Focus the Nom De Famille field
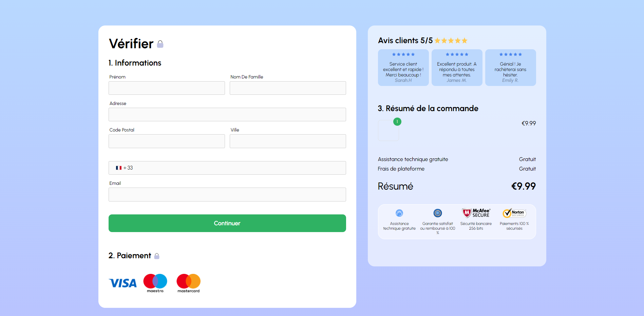Viewport: 644px width, 316px height. [x=288, y=88]
